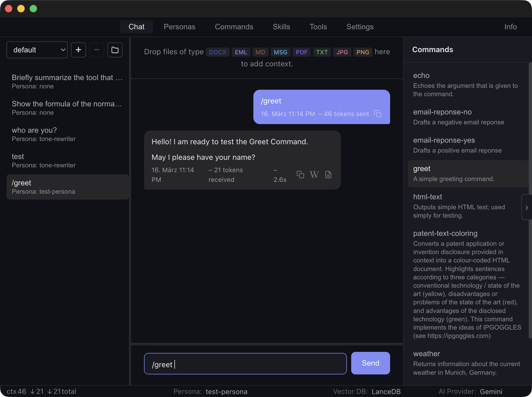This screenshot has height=397, width=532.
Task: Open the default chat folder dropdown
Action: (37, 50)
